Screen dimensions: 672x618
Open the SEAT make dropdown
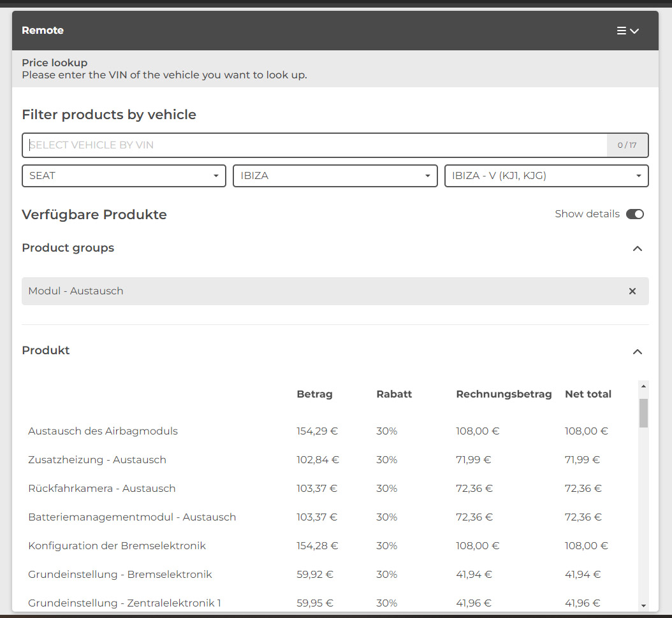[x=124, y=176]
